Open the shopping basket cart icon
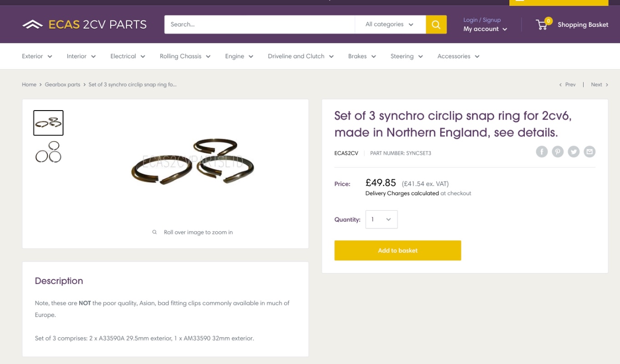The width and height of the screenshot is (620, 364). click(x=542, y=25)
